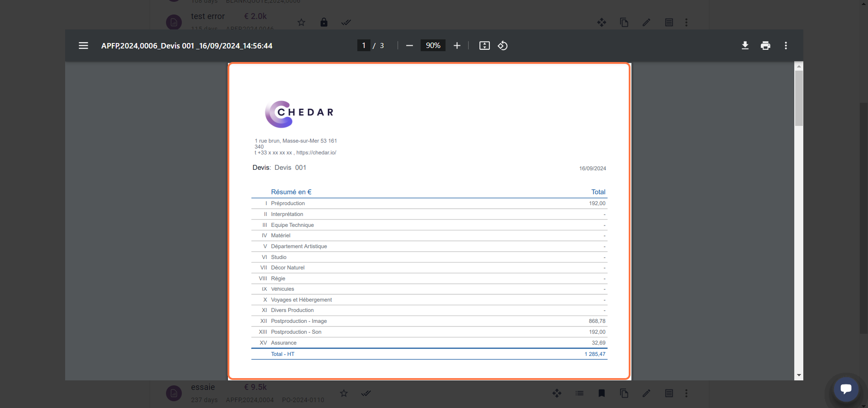
Task: Click the essaie row avatar icon
Action: pos(174,393)
